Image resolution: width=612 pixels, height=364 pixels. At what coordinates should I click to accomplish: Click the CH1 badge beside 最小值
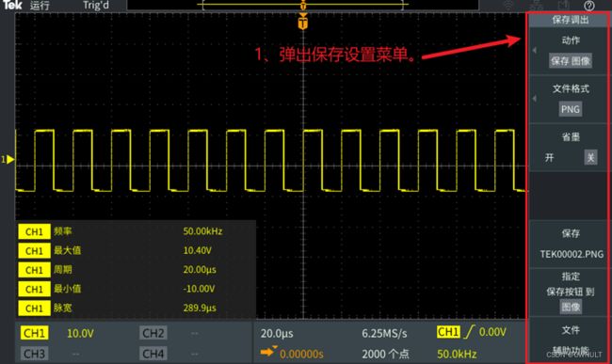(x=34, y=289)
